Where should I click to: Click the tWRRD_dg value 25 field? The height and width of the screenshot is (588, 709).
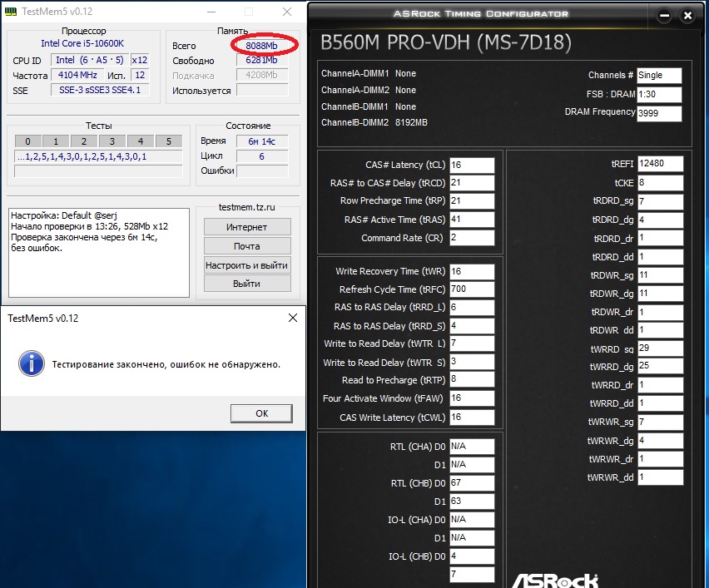click(x=660, y=366)
